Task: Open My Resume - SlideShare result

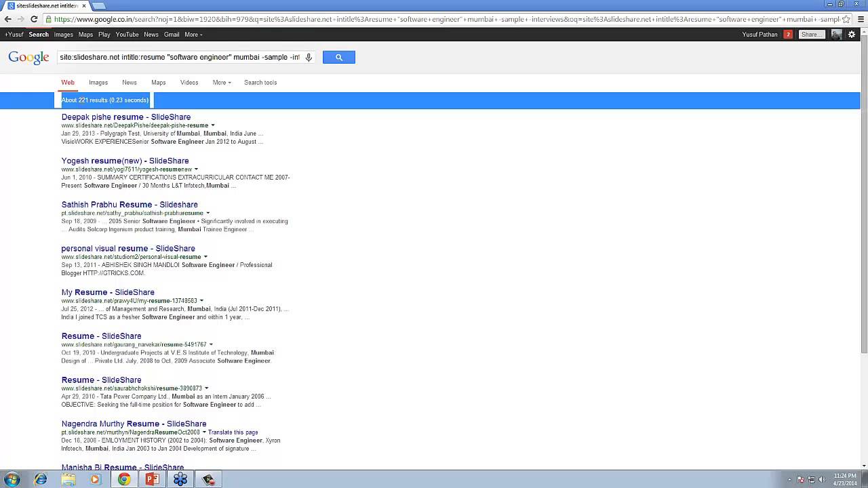Action: pyautogui.click(x=108, y=292)
